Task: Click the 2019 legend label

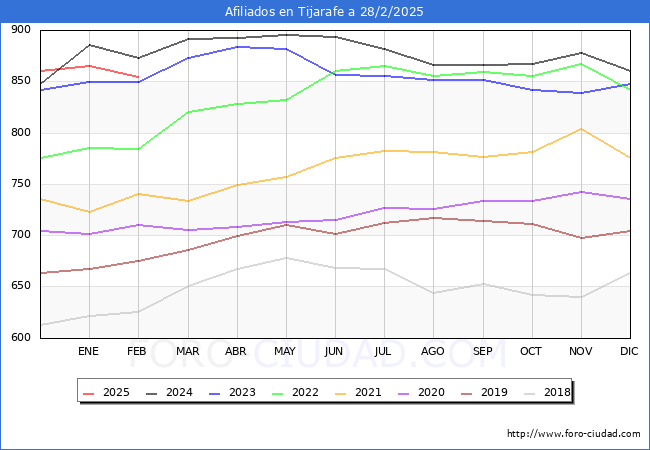Action: pyautogui.click(x=494, y=392)
